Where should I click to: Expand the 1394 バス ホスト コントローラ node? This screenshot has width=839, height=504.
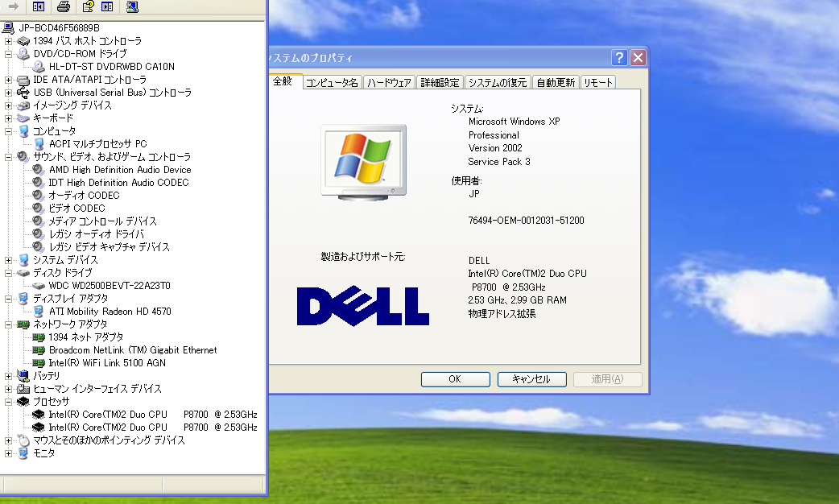pos(8,41)
